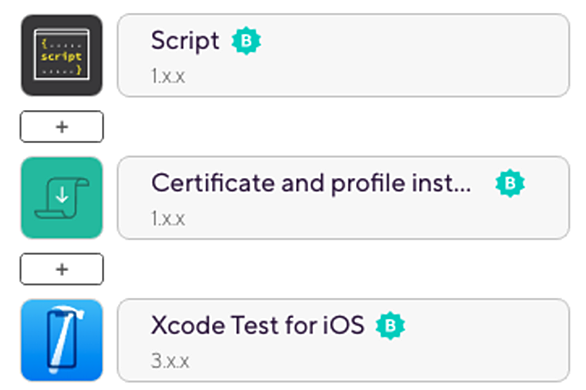The width and height of the screenshot is (586, 390).
Task: Click the 3.x.x version under Xcode Test
Action: click(x=170, y=361)
